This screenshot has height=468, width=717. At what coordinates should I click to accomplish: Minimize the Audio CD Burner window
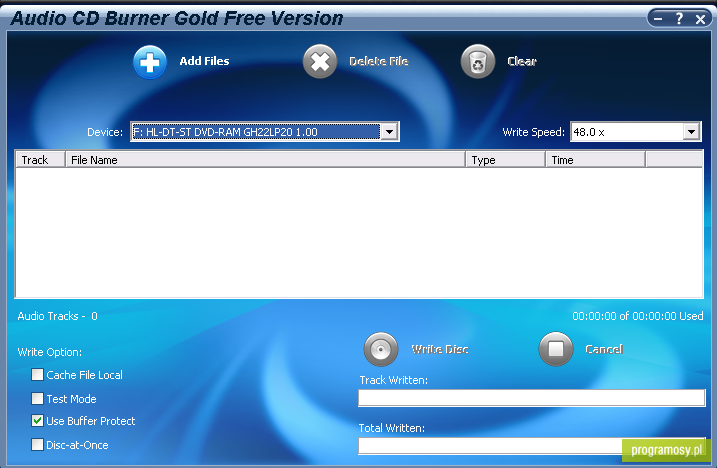point(658,19)
